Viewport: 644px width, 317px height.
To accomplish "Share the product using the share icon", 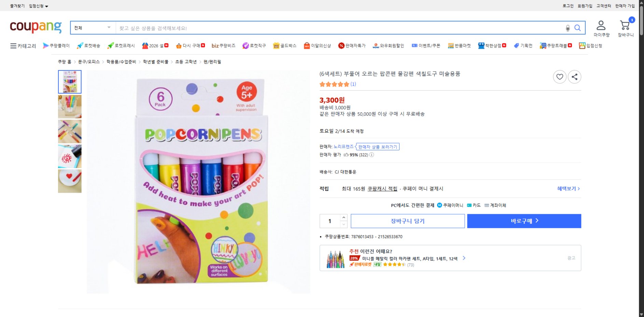I will click(x=574, y=77).
